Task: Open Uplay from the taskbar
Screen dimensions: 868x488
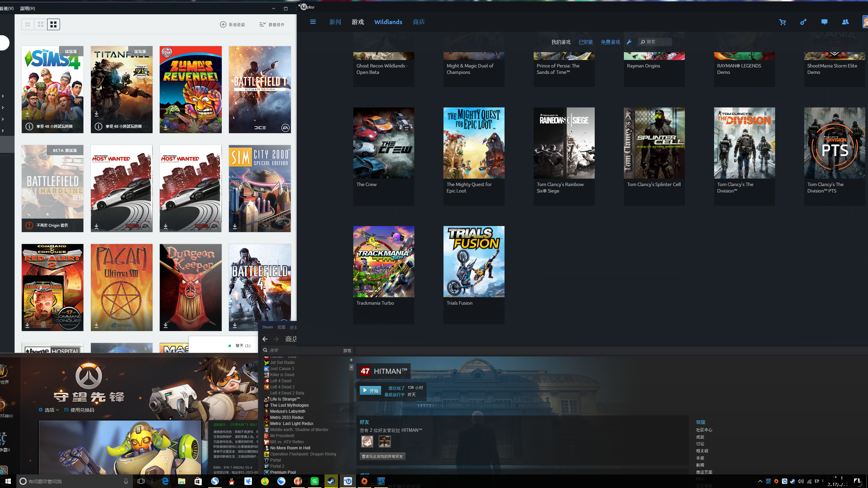Action: 348,481
